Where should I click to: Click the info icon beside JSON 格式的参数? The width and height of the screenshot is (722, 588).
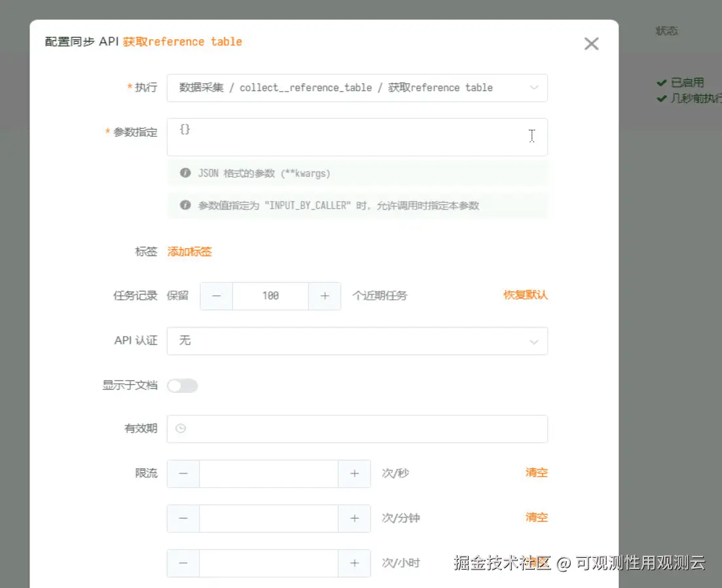tap(185, 173)
